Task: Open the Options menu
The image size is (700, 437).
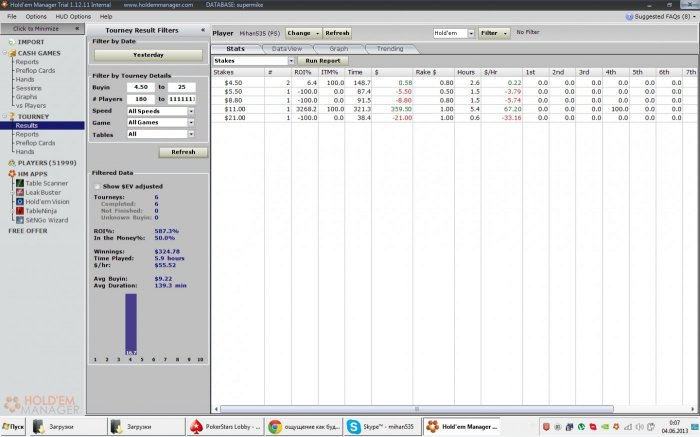Action: coord(36,17)
